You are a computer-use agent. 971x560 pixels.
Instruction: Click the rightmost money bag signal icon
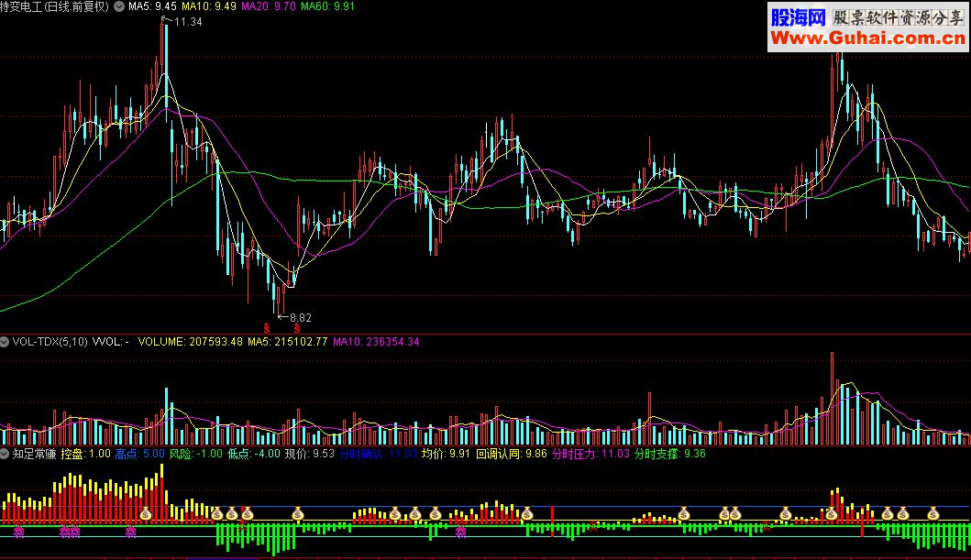point(933,513)
